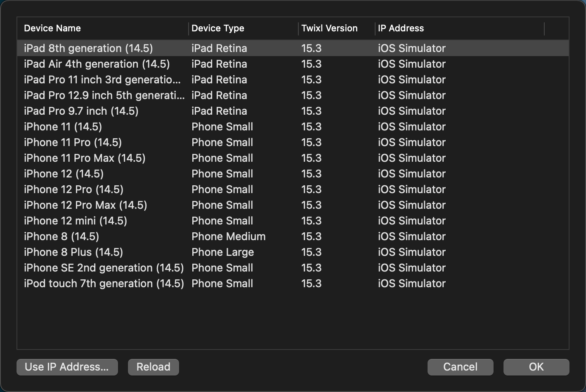Click 15.3 version in iPad 8th generation row
This screenshot has width=586, height=392.
[x=312, y=48]
